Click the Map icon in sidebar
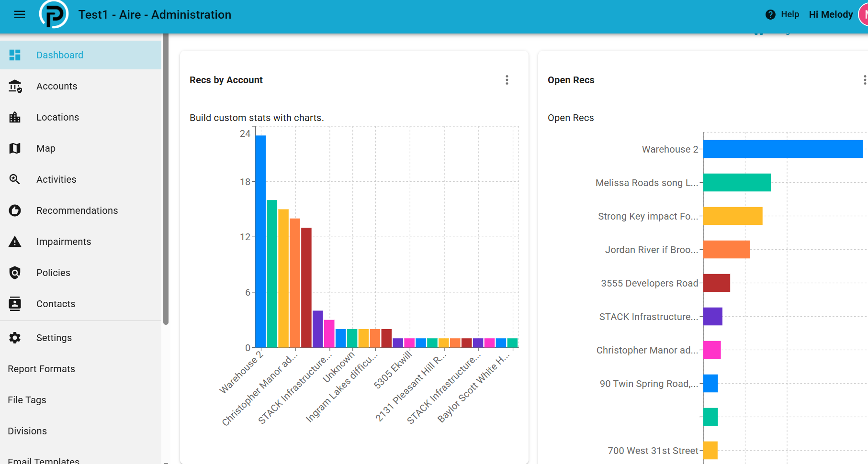Viewport: 868px width, 464px height. point(15,148)
